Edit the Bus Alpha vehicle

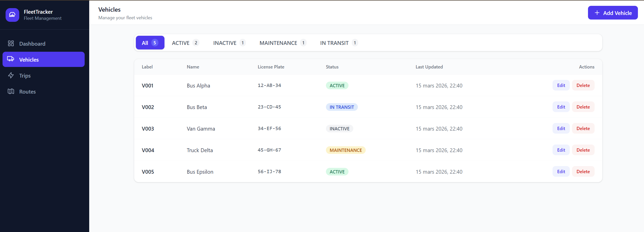coord(561,85)
